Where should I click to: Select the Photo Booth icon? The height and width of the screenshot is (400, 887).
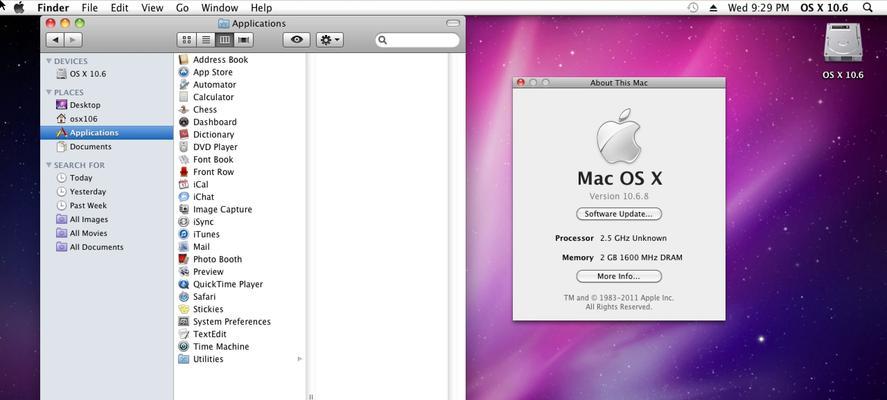click(x=183, y=259)
